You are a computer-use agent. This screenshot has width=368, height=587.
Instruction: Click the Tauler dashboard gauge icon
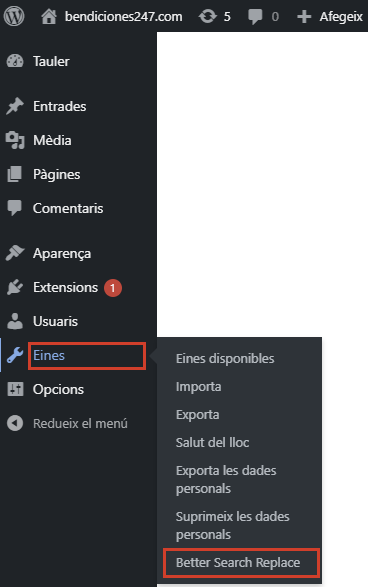(x=15, y=61)
